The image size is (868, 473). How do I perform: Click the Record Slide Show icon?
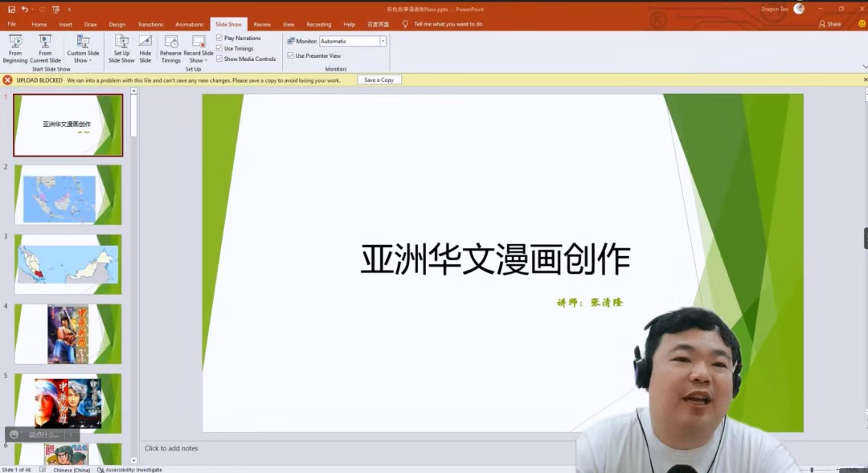click(x=199, y=42)
